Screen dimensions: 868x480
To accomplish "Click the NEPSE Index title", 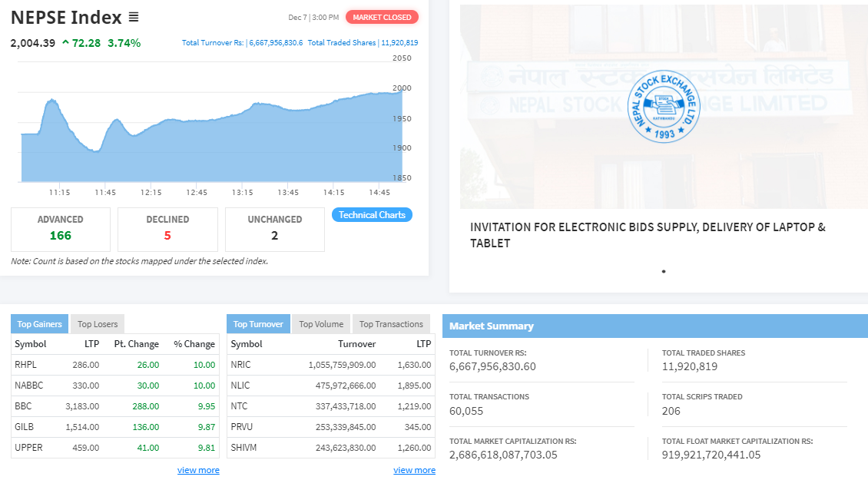I will (66, 17).
